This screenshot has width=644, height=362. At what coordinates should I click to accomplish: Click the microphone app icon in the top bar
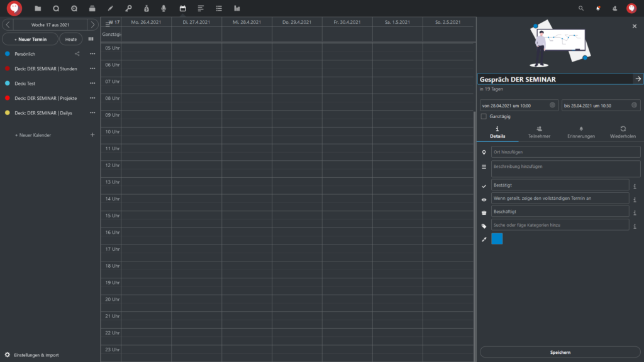pyautogui.click(x=164, y=9)
